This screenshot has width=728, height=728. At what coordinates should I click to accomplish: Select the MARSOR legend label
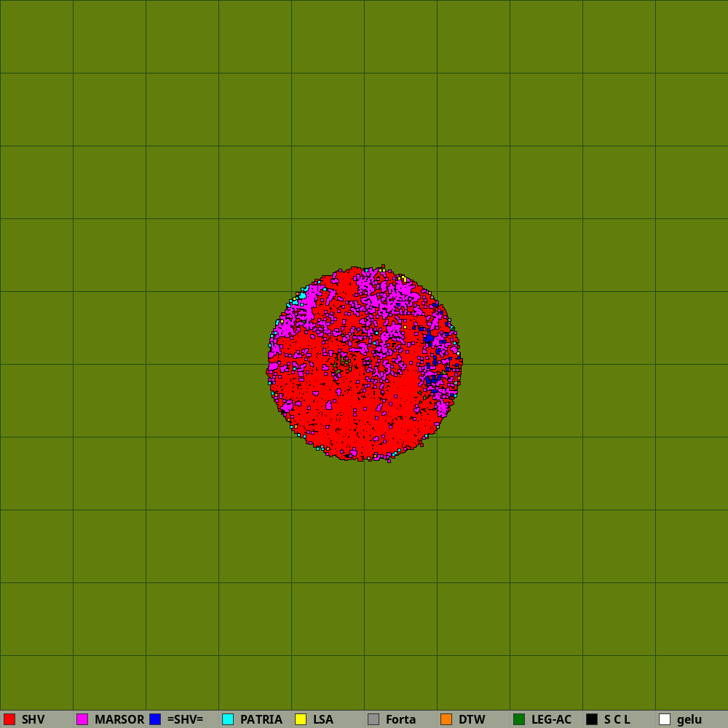tap(119, 720)
